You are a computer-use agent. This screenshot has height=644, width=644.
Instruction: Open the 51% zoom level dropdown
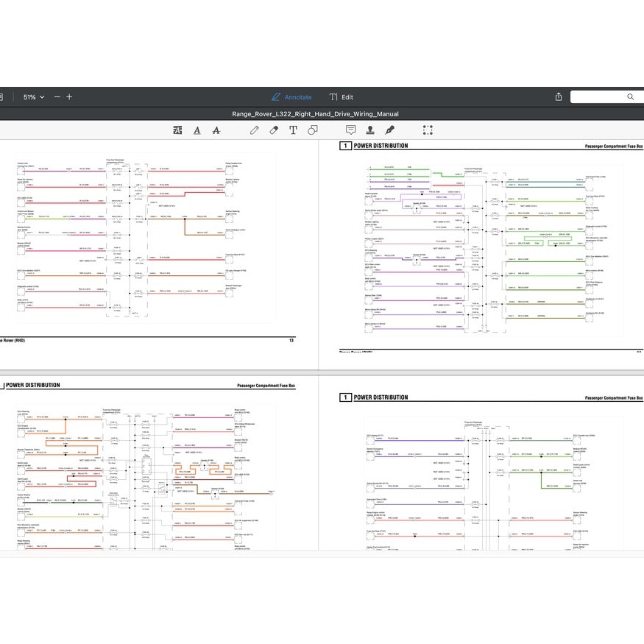click(33, 97)
